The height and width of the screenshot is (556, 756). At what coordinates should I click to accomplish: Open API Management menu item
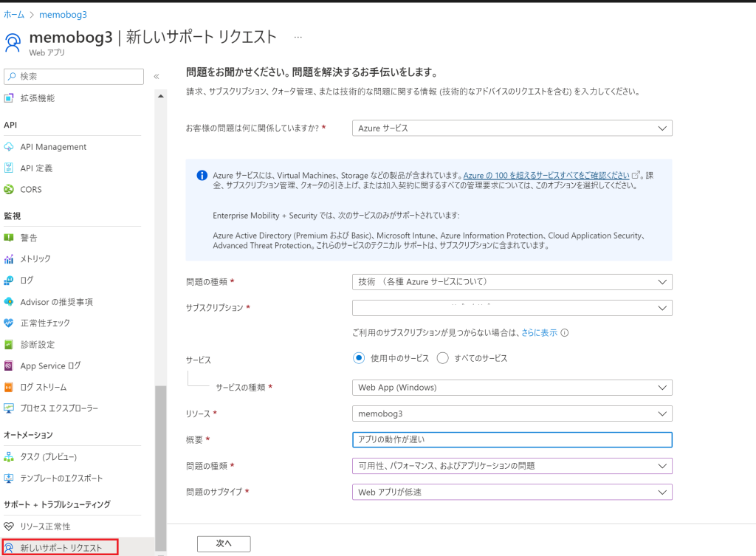pyautogui.click(x=53, y=147)
